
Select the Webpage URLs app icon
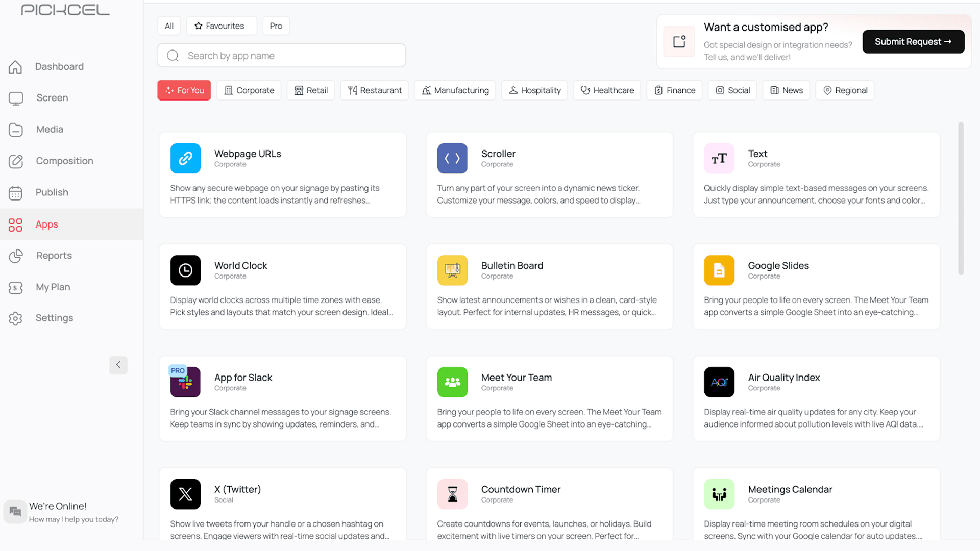185,158
